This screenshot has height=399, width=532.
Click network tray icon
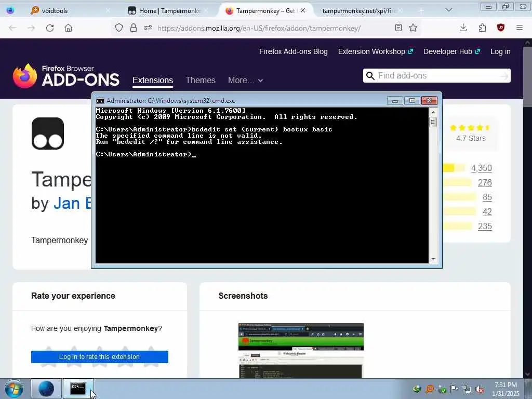click(467, 390)
